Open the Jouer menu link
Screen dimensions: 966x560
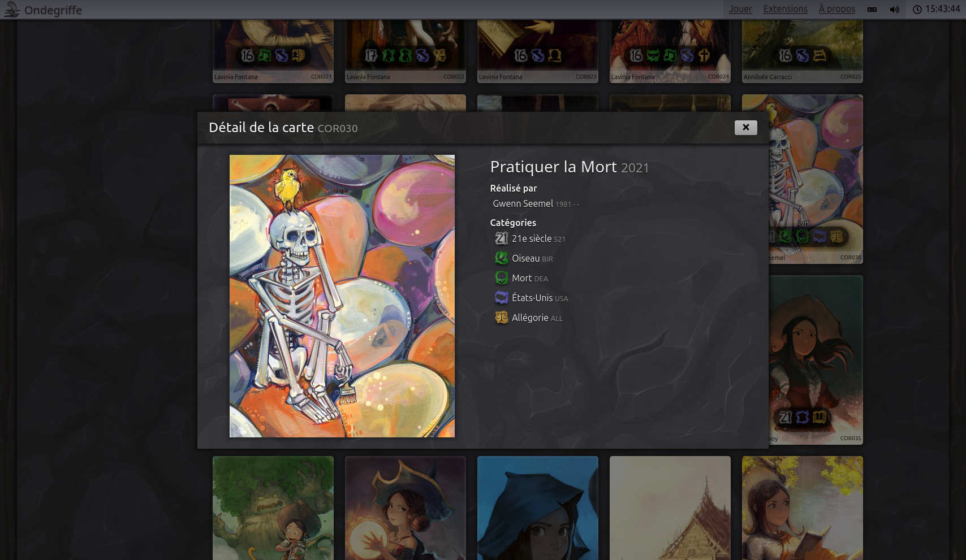pos(740,9)
